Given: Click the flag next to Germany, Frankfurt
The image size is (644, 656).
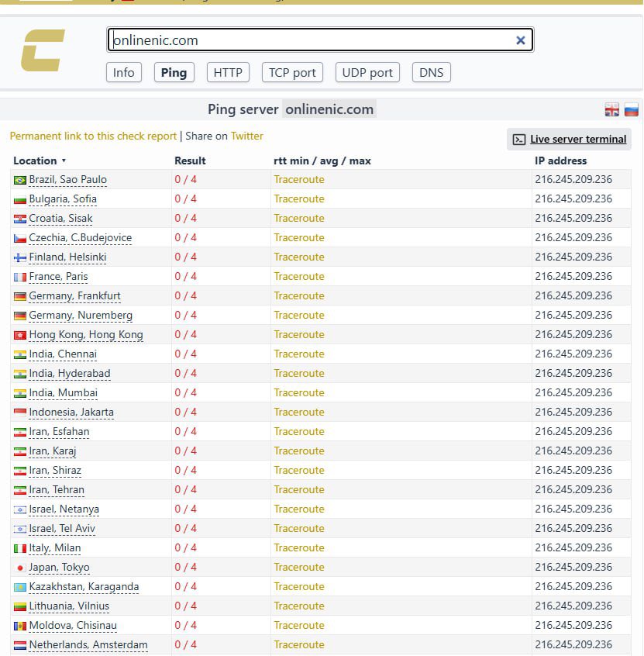Looking at the screenshot, I should pyautogui.click(x=20, y=297).
